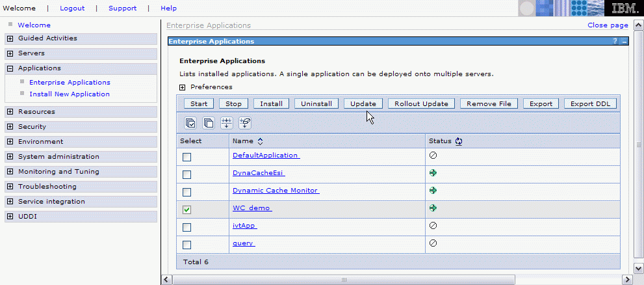The width and height of the screenshot is (644, 285).
Task: Click the clear filter value icon
Action: coord(245,122)
